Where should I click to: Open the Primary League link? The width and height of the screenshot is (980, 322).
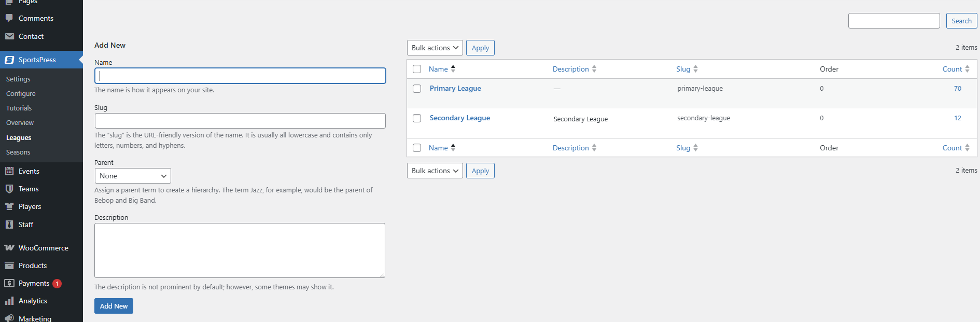455,89
